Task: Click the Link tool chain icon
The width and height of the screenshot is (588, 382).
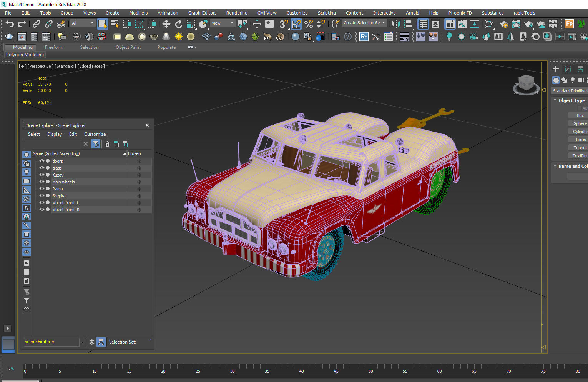Action: pyautogui.click(x=36, y=24)
